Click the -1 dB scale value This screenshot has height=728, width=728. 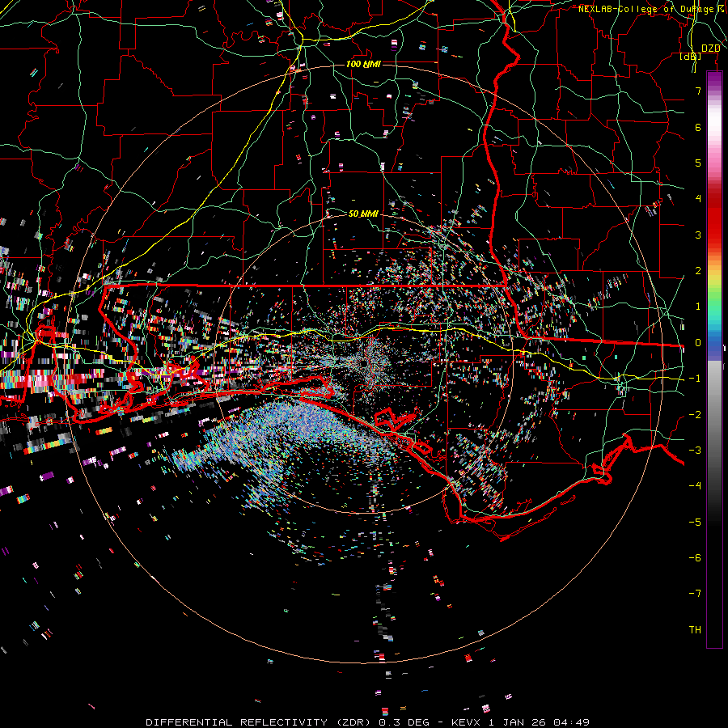pyautogui.click(x=695, y=379)
